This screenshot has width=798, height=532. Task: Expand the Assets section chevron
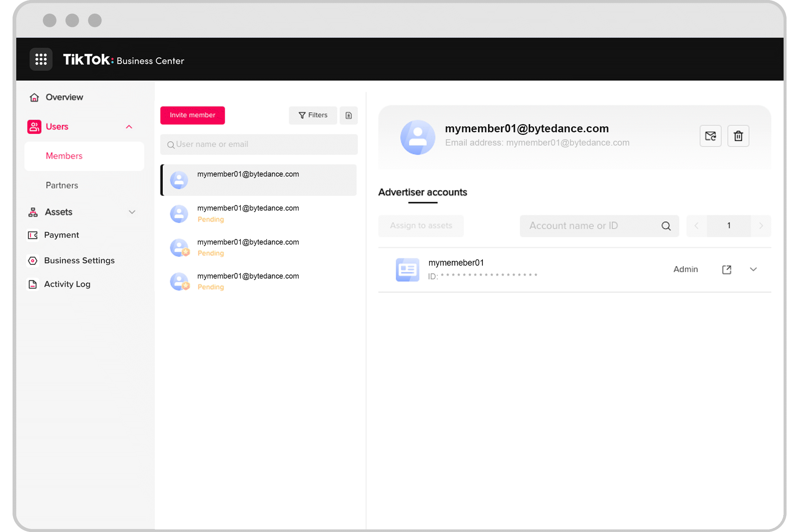pyautogui.click(x=132, y=212)
